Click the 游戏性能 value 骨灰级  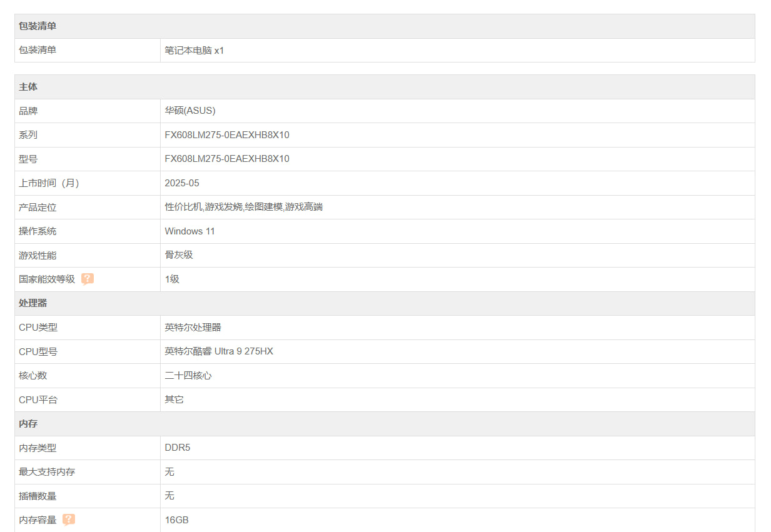tap(179, 255)
